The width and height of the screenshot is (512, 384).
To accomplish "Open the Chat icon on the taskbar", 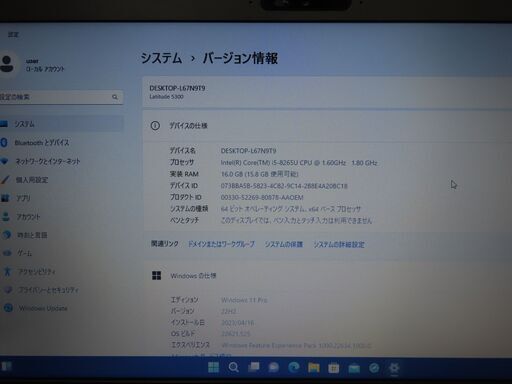I will 274,368.
